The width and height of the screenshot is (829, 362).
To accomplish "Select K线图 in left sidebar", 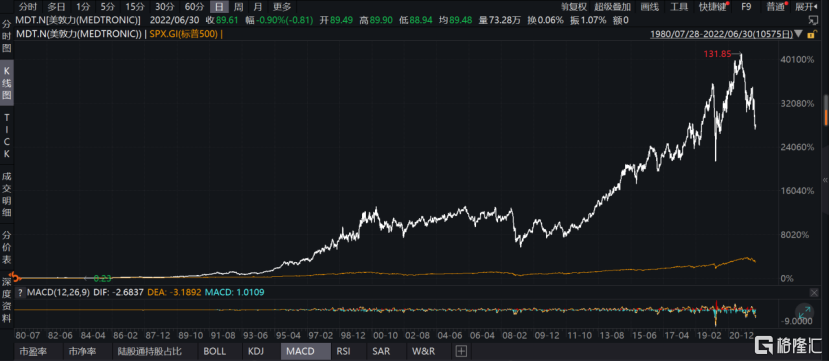I will 7,83.
